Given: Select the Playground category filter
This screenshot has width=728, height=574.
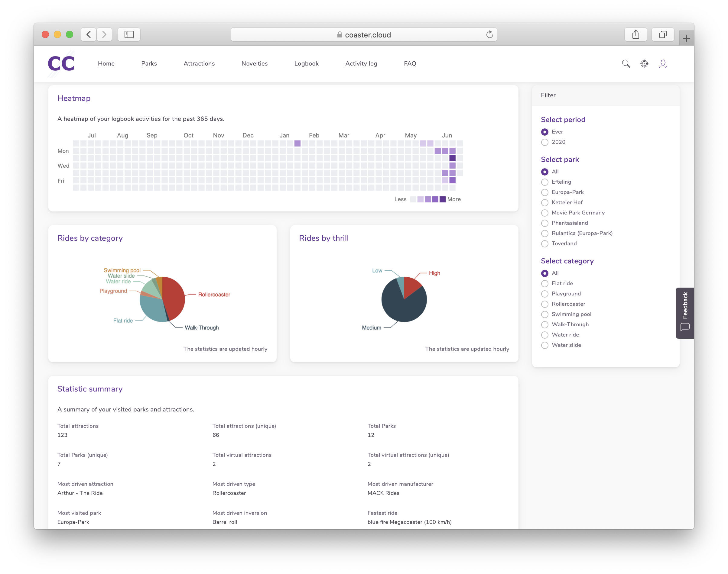Looking at the screenshot, I should (544, 294).
